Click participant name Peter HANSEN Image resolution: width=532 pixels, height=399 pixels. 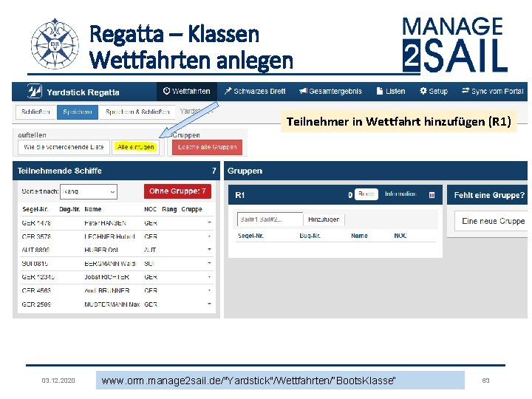coord(105,223)
